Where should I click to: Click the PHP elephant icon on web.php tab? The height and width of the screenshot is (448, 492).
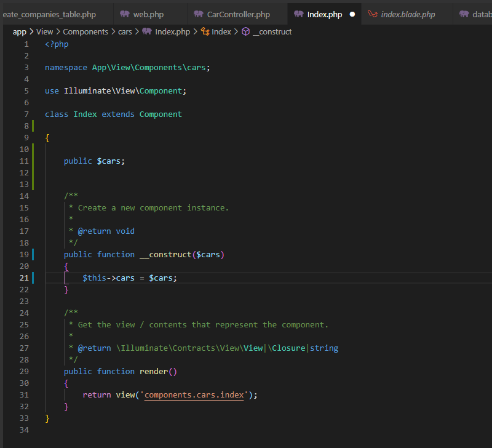point(125,14)
